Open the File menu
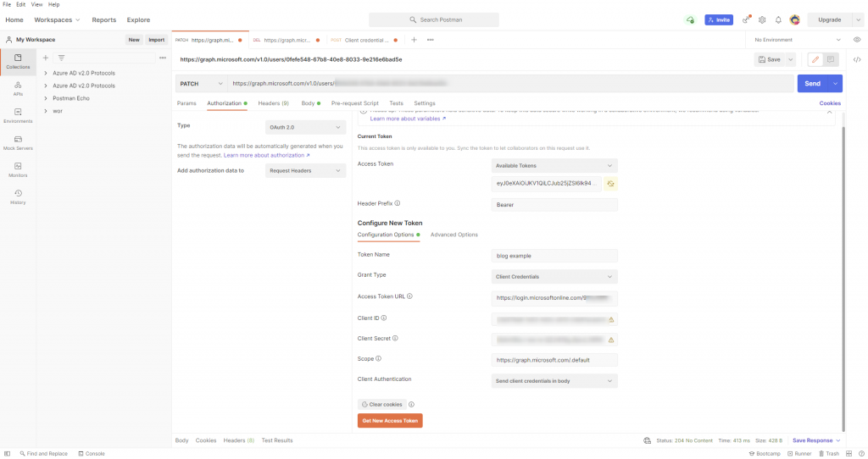The image size is (868, 459). [7, 4]
